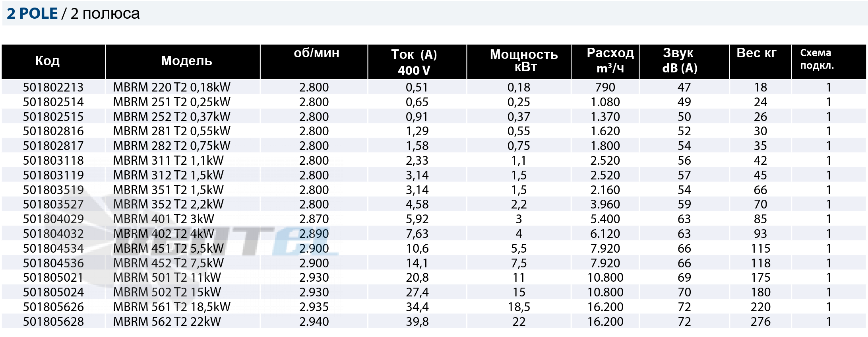The height and width of the screenshot is (337, 868).
Task: Click the Код column header
Action: click(48, 60)
